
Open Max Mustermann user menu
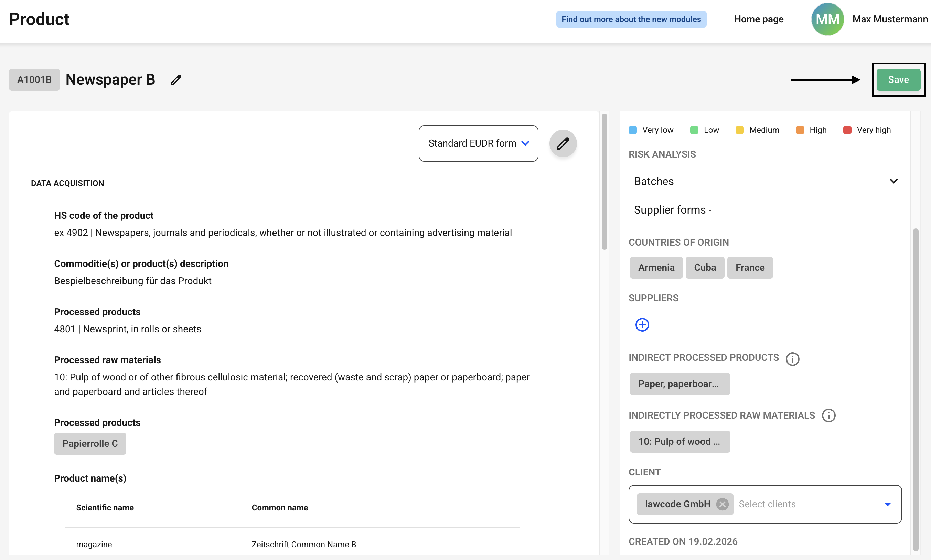[x=890, y=19]
